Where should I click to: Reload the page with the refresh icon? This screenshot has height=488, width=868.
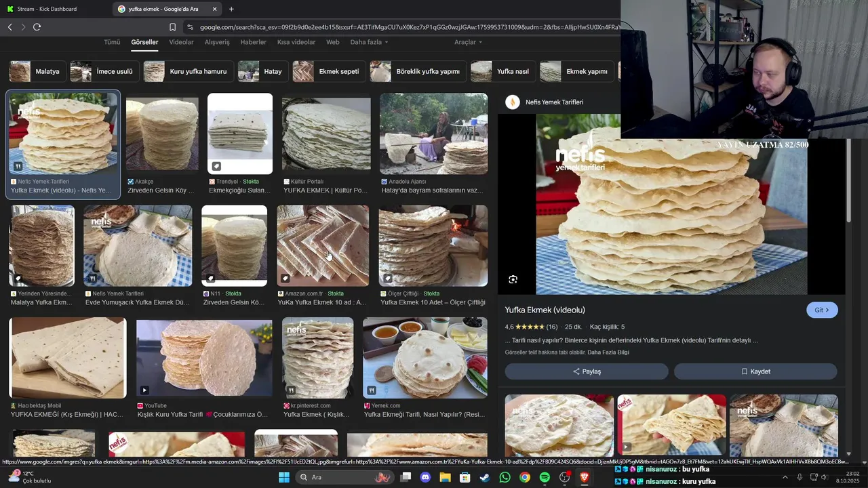click(x=37, y=27)
